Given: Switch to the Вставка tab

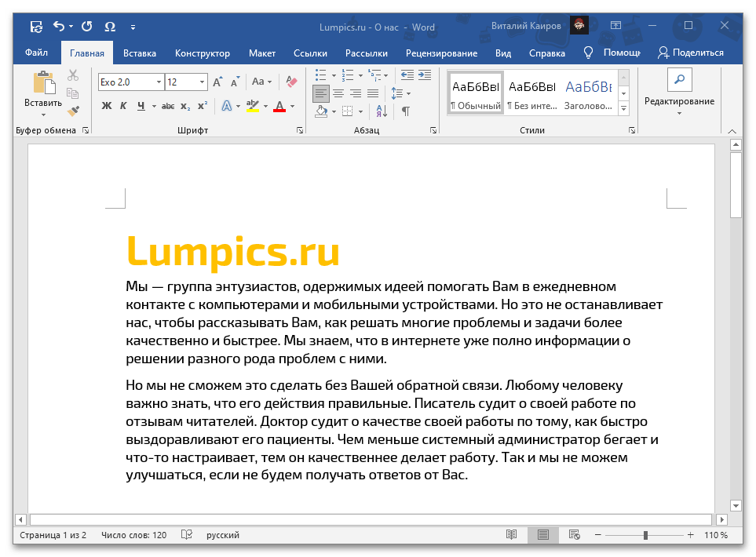Looking at the screenshot, I should 139,53.
